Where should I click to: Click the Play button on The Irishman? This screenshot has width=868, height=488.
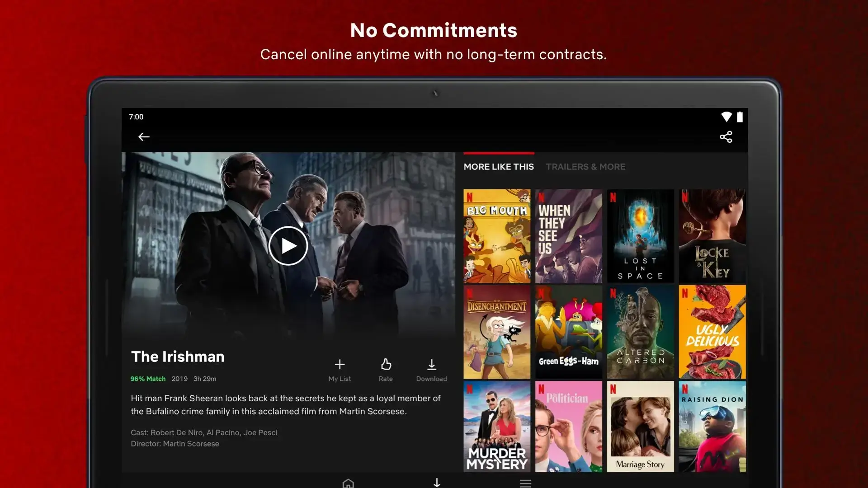[288, 245]
